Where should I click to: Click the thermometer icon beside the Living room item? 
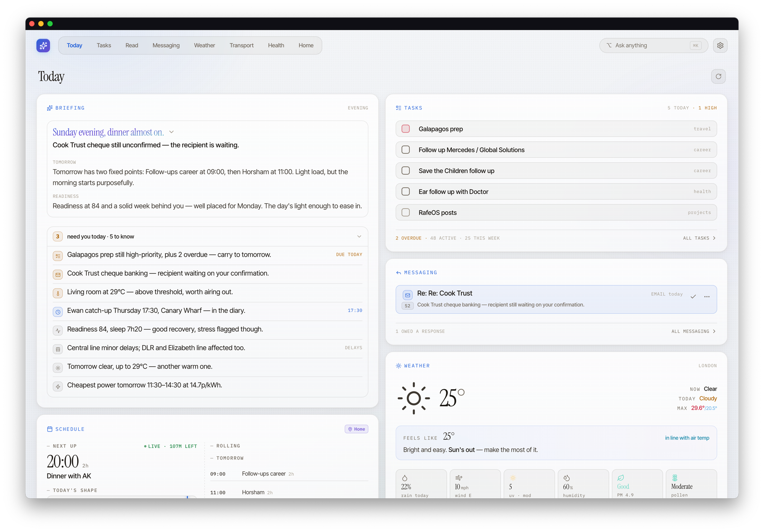click(58, 293)
